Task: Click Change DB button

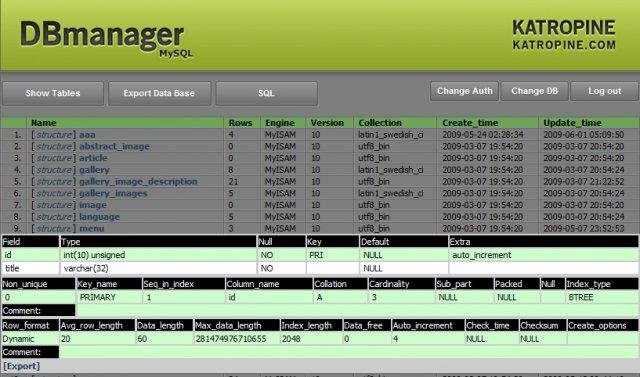Action: 534,91
